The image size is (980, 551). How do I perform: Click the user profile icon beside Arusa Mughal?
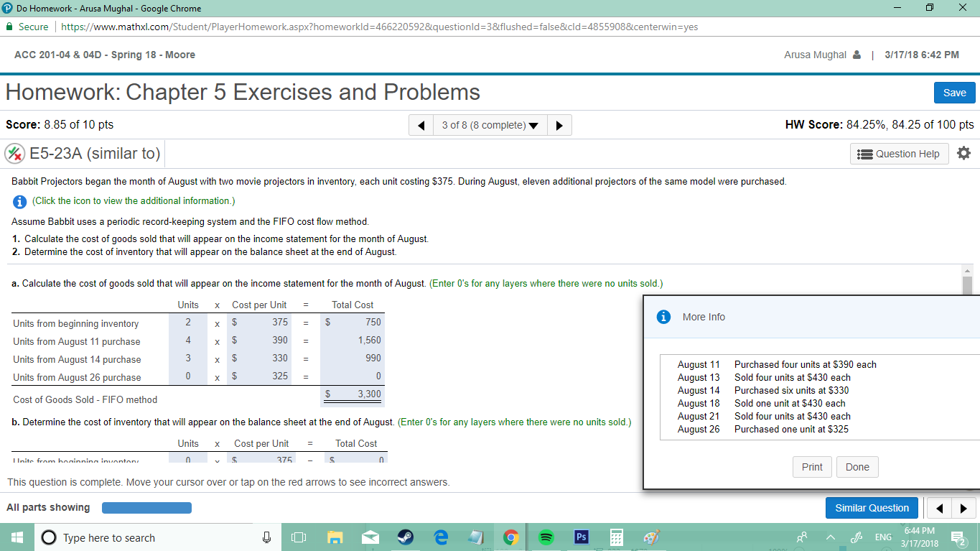coord(856,55)
